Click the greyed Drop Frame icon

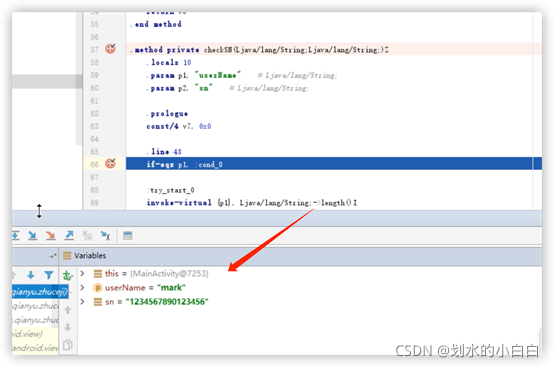pos(87,235)
